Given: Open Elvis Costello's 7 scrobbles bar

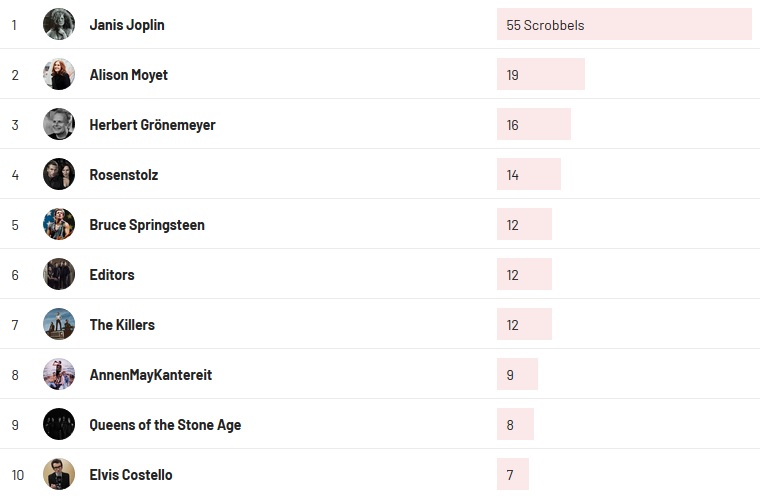Looking at the screenshot, I should click(x=512, y=475).
